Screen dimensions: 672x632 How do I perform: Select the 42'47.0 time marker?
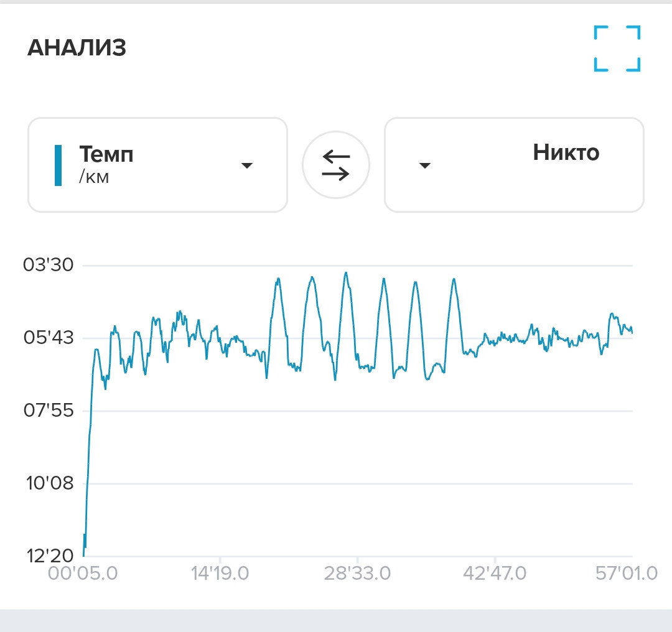495,574
